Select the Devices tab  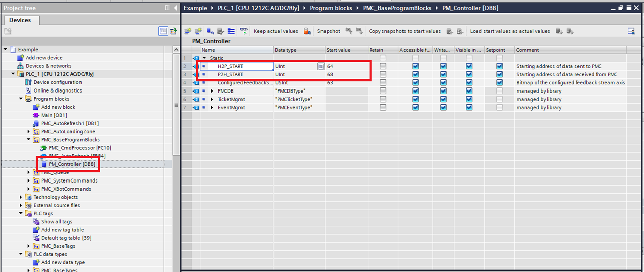pyautogui.click(x=20, y=20)
